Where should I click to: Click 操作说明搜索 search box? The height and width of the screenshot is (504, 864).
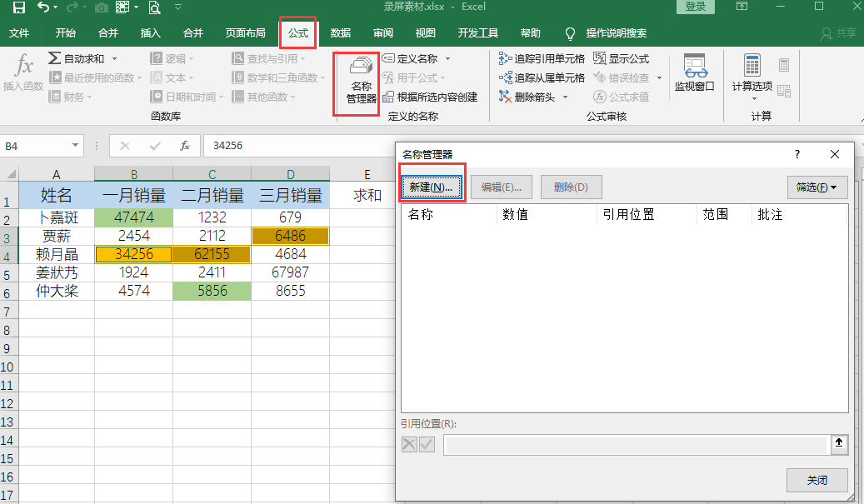(616, 33)
